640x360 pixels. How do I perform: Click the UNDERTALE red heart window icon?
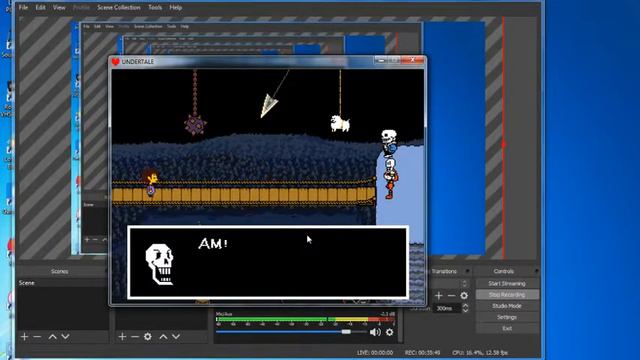pyautogui.click(x=116, y=62)
